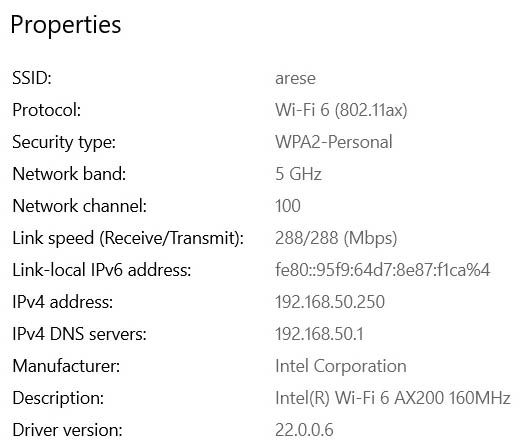Click the Manufacturer value Intel Corporation

[341, 366]
